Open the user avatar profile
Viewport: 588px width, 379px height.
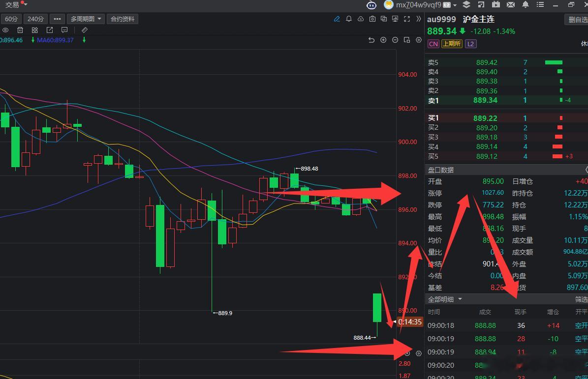click(389, 4)
